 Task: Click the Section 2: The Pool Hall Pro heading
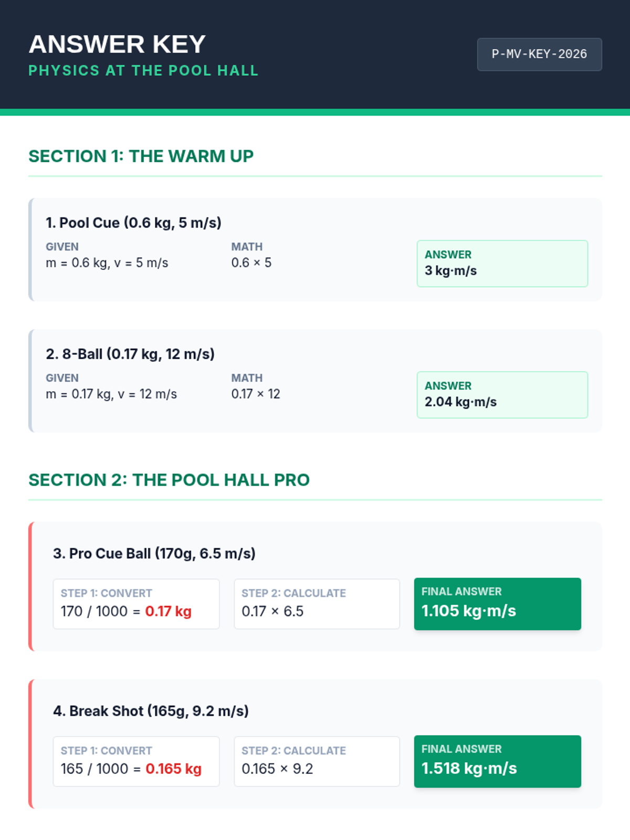(169, 480)
